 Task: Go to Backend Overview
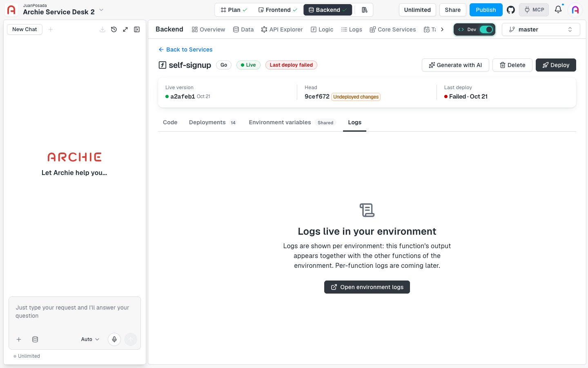[x=208, y=29]
